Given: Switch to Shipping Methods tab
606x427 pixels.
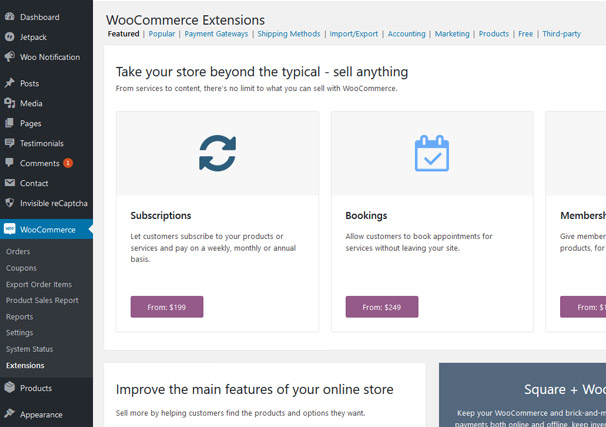Looking at the screenshot, I should [x=289, y=34].
